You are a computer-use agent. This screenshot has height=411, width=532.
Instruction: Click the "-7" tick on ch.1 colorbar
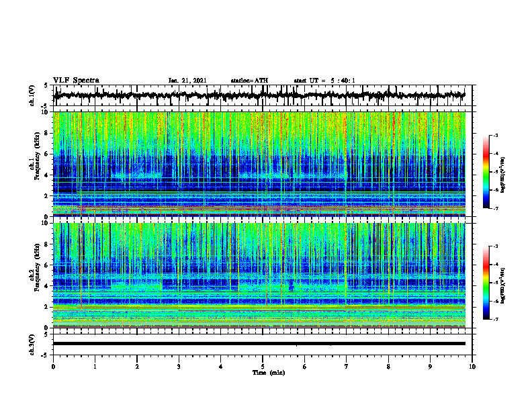click(x=496, y=208)
